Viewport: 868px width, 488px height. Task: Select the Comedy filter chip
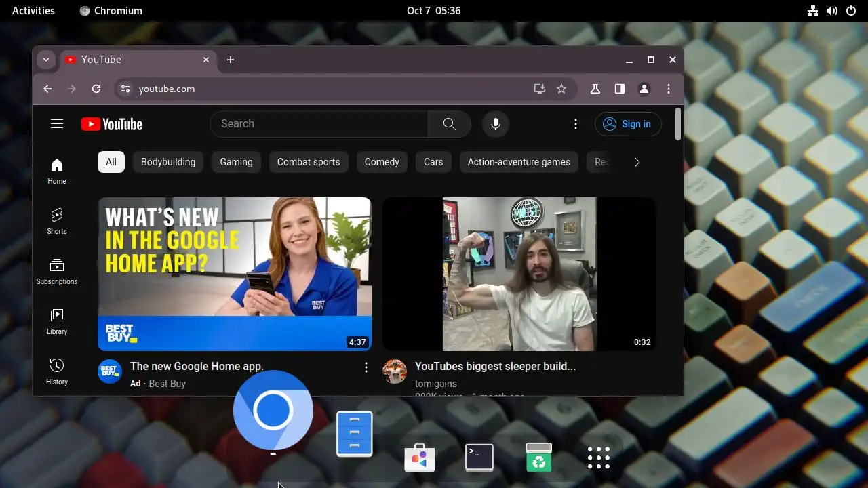[x=382, y=162]
